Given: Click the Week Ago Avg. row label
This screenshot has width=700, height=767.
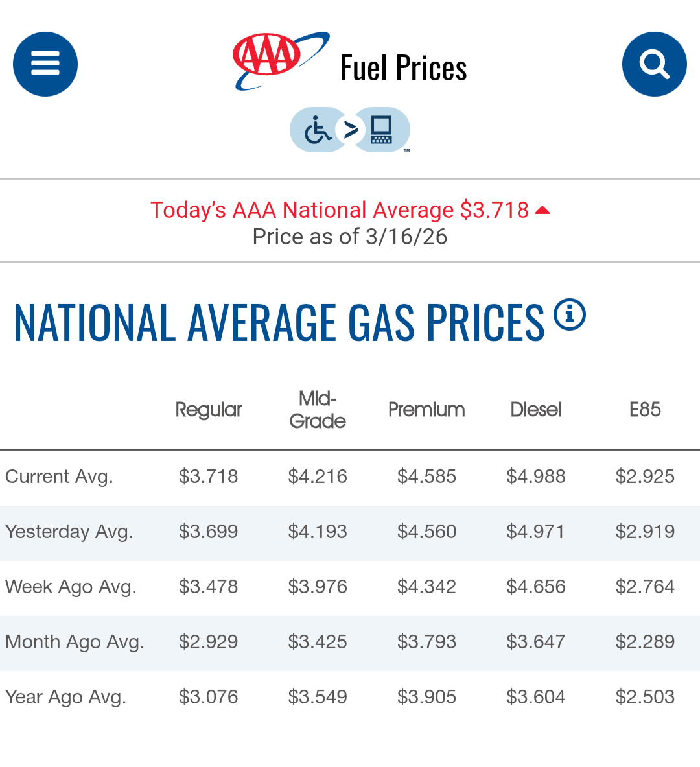Looking at the screenshot, I should pyautogui.click(x=71, y=587).
